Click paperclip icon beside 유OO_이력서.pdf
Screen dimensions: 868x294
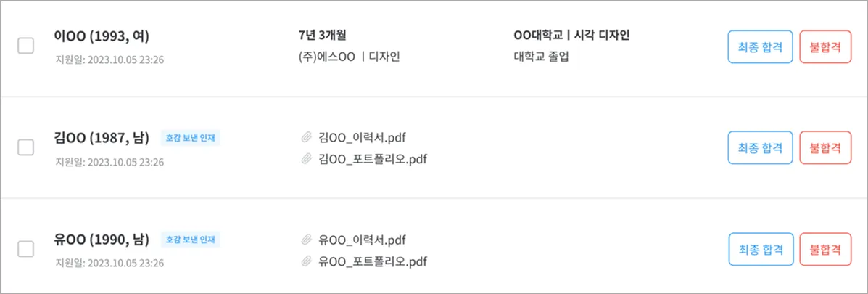306,240
